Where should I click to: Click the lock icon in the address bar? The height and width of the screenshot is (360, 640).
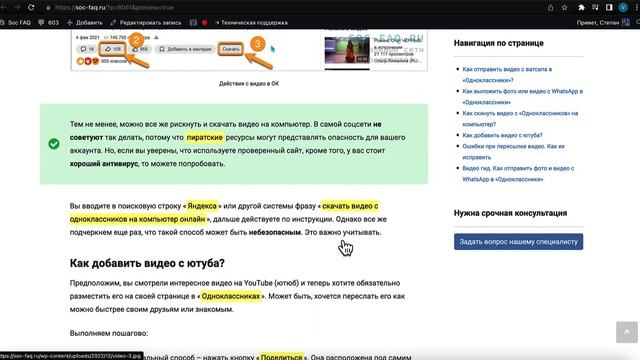click(x=48, y=8)
